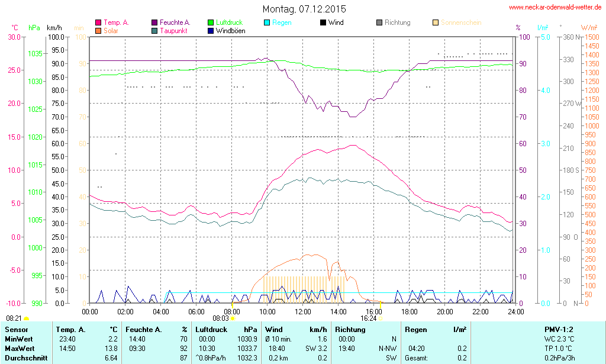Viewport: 606px width, 364px height.
Task: Select the purple Feuchte A. legend marker
Action: pos(154,22)
